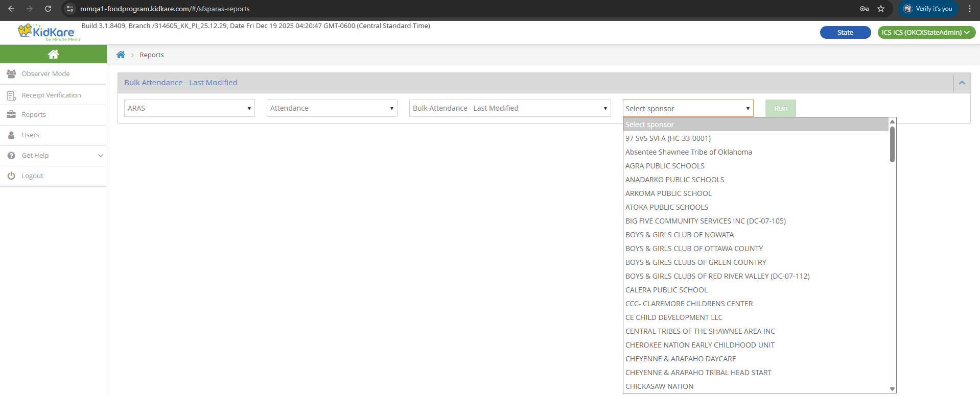Open the Attendance category dropdown
Image resolution: width=980 pixels, height=396 pixels.
[x=332, y=108]
